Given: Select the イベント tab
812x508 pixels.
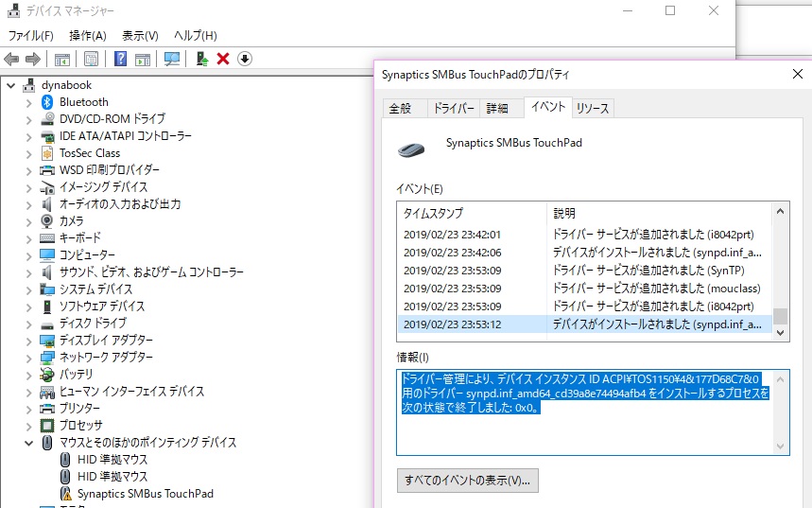Looking at the screenshot, I should point(548,107).
